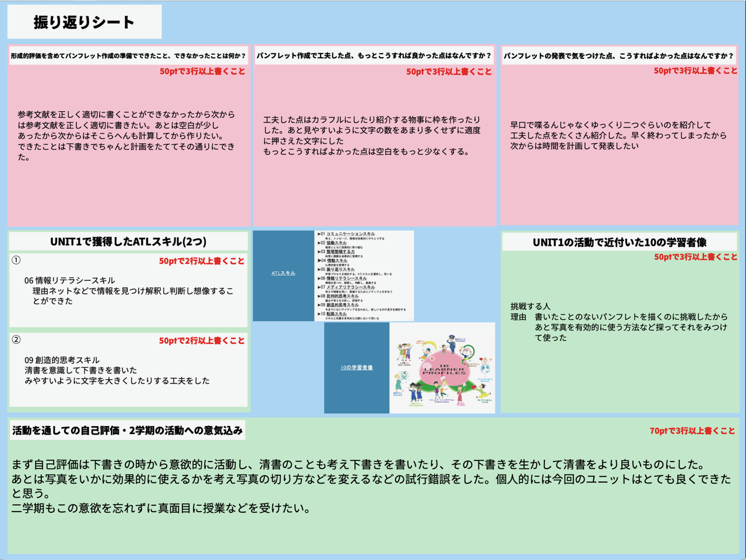Click the red 50pt note beside ①
This screenshot has width=746, height=560.
[x=202, y=261]
